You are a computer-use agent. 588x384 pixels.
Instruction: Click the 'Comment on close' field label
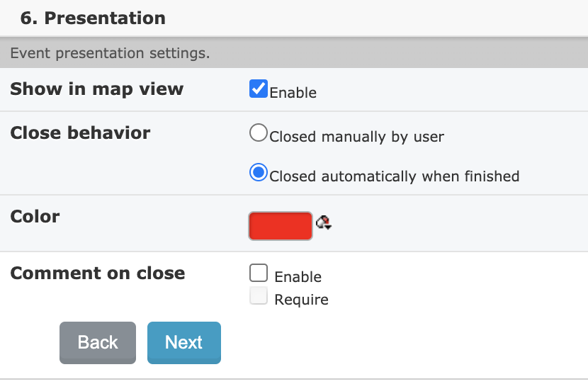(98, 273)
